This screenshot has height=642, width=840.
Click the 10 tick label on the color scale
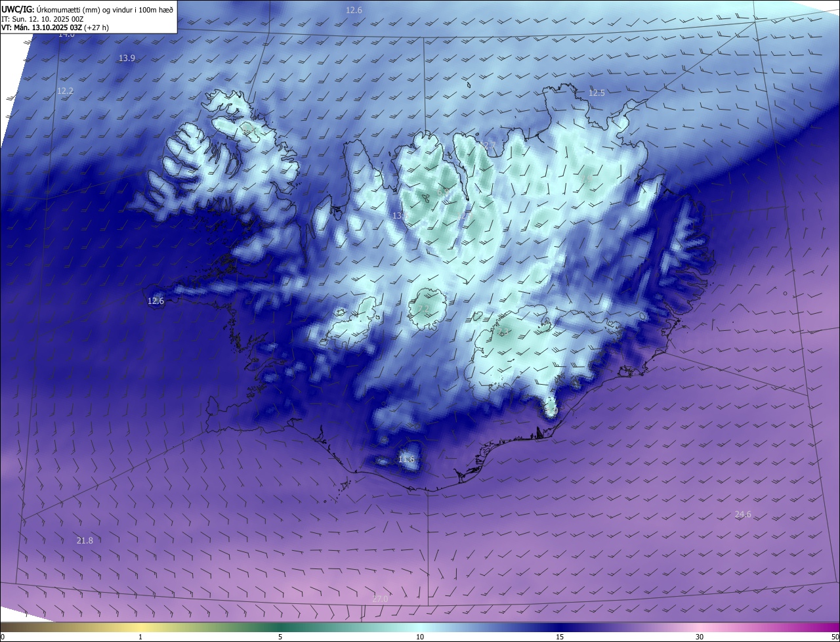420,637
